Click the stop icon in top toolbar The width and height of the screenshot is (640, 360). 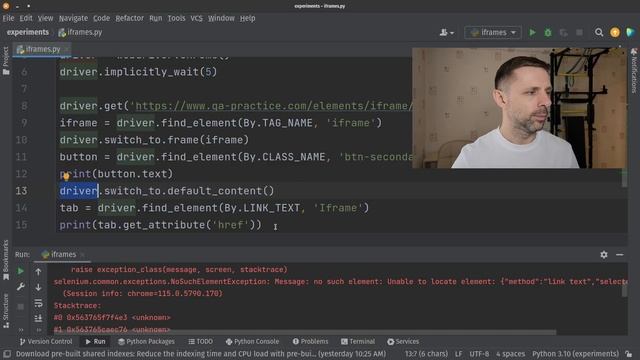tap(579, 32)
